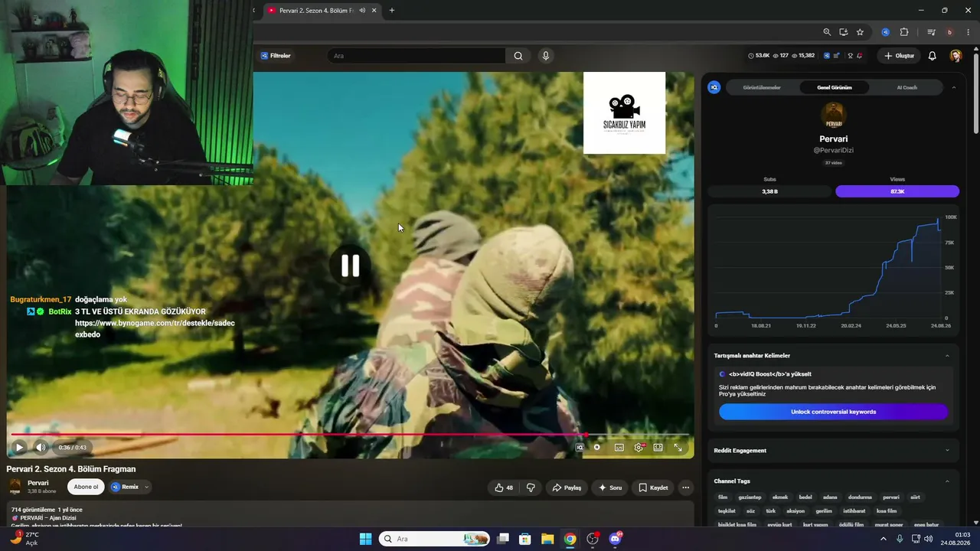Like the video with thumbs up
The width and height of the screenshot is (980, 551).
pos(504,487)
